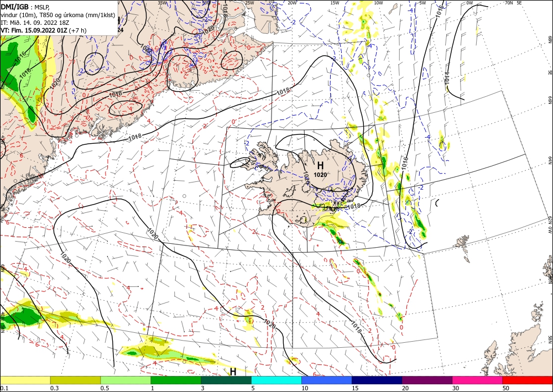The height and width of the screenshot is (392, 553).
Task: Click the 'H' marker at the bottom edge
Action: tap(233, 372)
